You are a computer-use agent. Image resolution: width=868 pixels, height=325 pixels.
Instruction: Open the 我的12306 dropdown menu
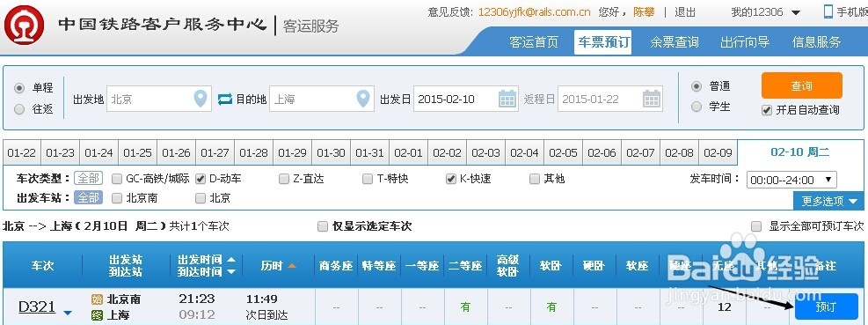coord(765,12)
